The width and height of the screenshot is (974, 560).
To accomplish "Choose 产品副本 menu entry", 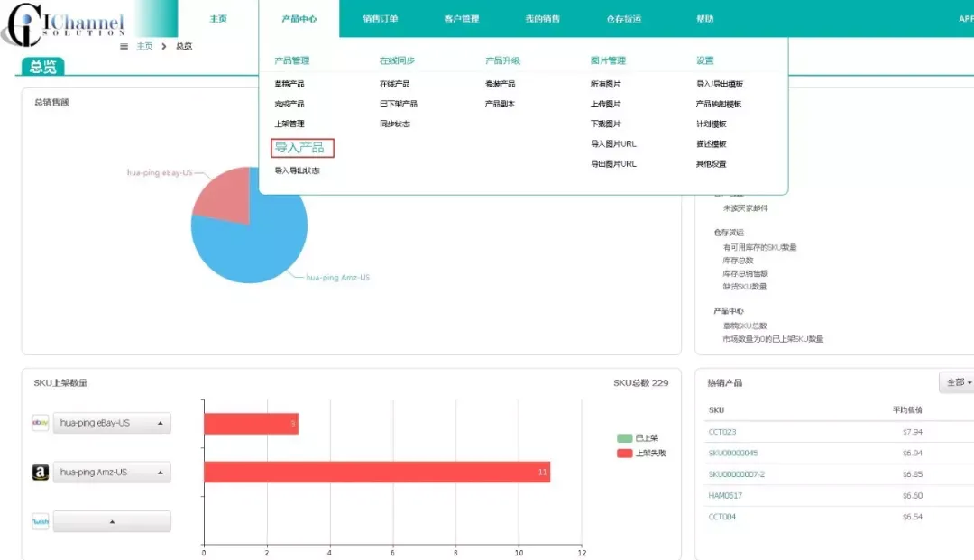I will (x=500, y=104).
